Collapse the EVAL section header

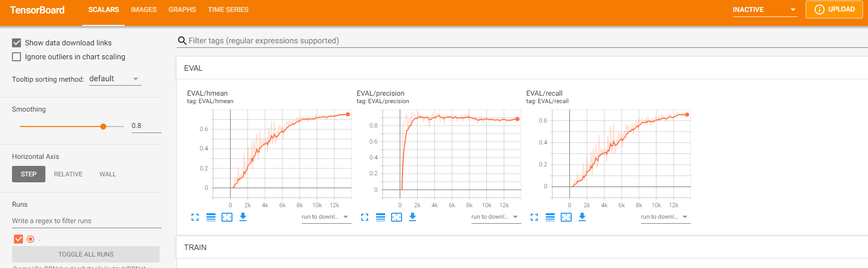[522, 68]
